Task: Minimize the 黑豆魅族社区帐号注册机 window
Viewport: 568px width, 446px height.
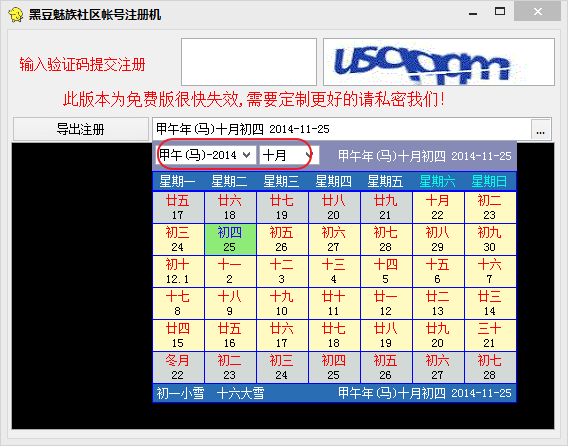Action: pyautogui.click(x=473, y=14)
